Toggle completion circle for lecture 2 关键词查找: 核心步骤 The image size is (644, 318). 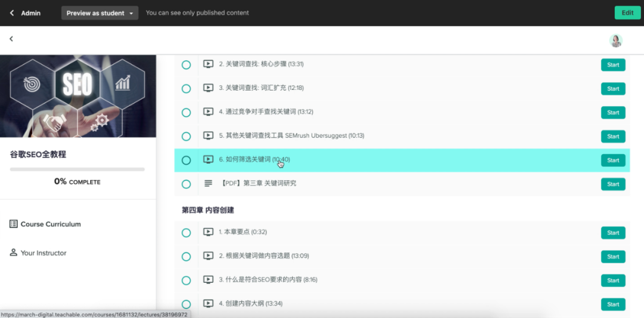click(x=186, y=65)
